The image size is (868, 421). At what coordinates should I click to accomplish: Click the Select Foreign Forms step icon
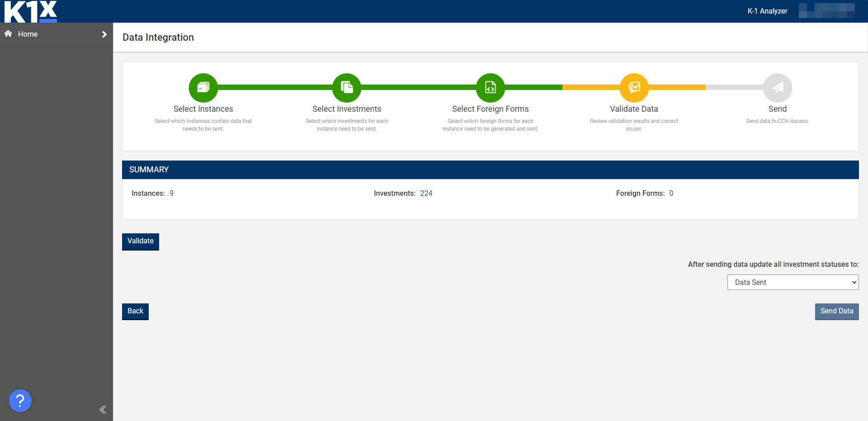point(490,87)
